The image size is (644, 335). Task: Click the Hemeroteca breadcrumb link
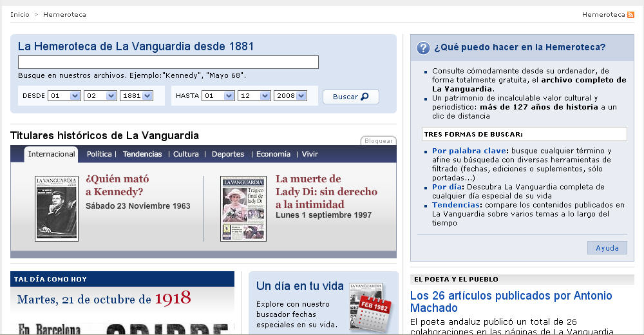pos(64,14)
